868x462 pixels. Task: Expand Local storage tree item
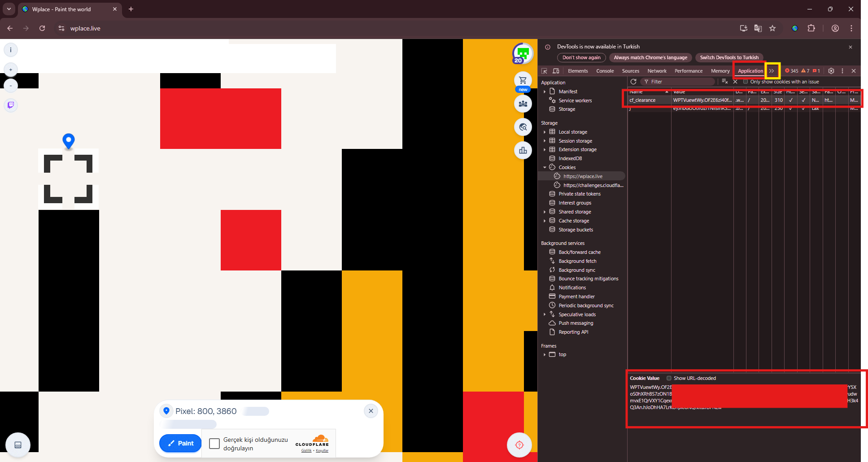tap(545, 132)
